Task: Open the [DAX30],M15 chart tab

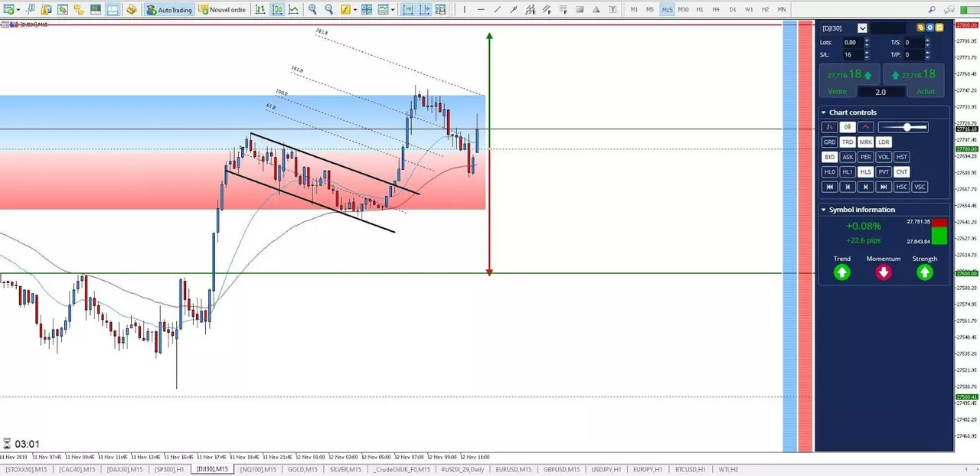Action: click(x=125, y=469)
